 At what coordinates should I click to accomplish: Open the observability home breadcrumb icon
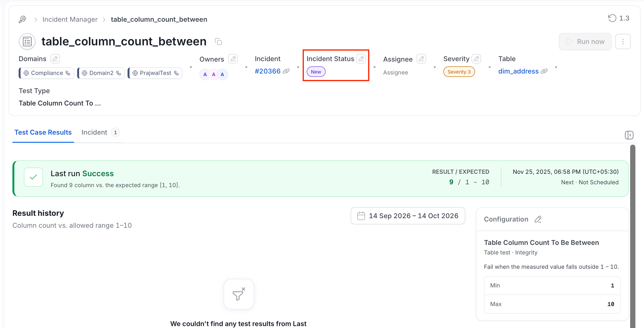coord(22,19)
